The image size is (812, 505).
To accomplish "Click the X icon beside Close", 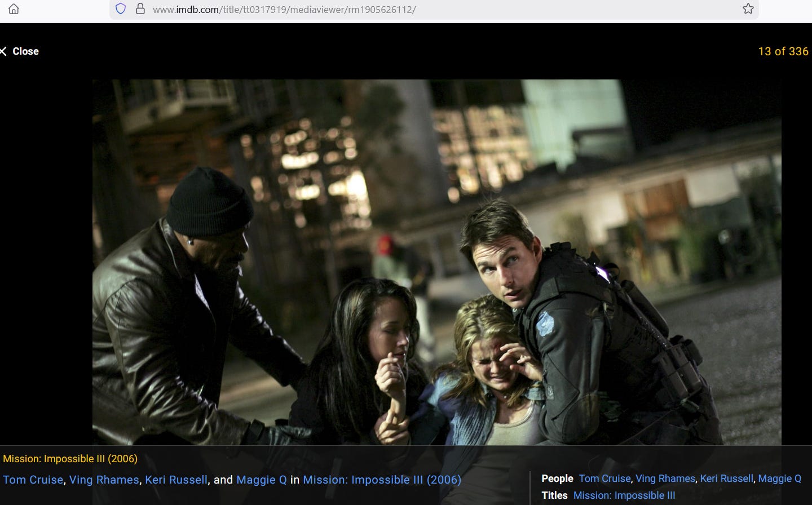I will point(3,51).
